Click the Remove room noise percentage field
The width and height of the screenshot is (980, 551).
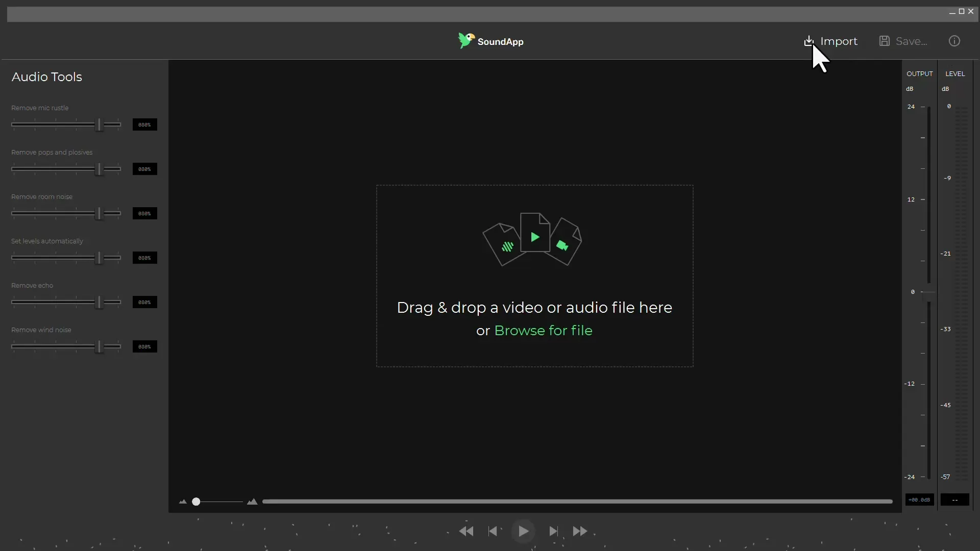tap(145, 213)
